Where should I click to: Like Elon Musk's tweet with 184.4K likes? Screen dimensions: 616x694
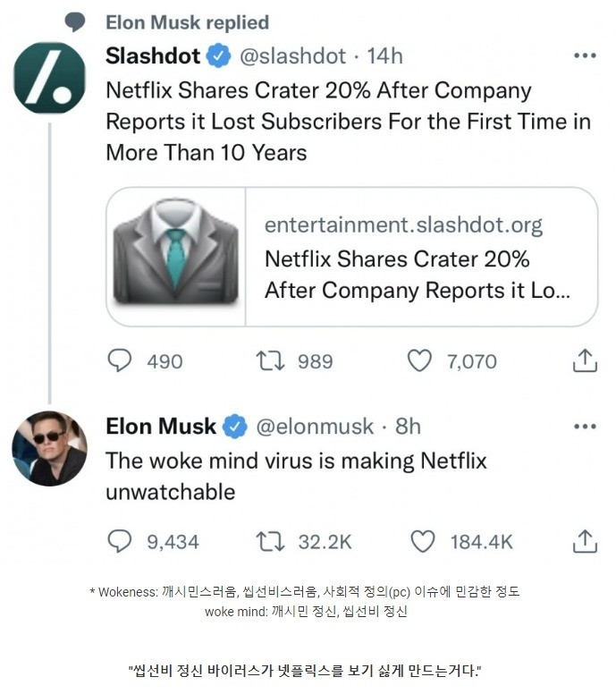422,541
